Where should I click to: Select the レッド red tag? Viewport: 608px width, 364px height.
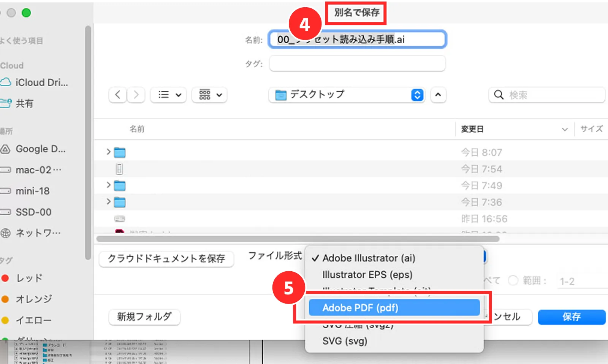tap(22, 278)
